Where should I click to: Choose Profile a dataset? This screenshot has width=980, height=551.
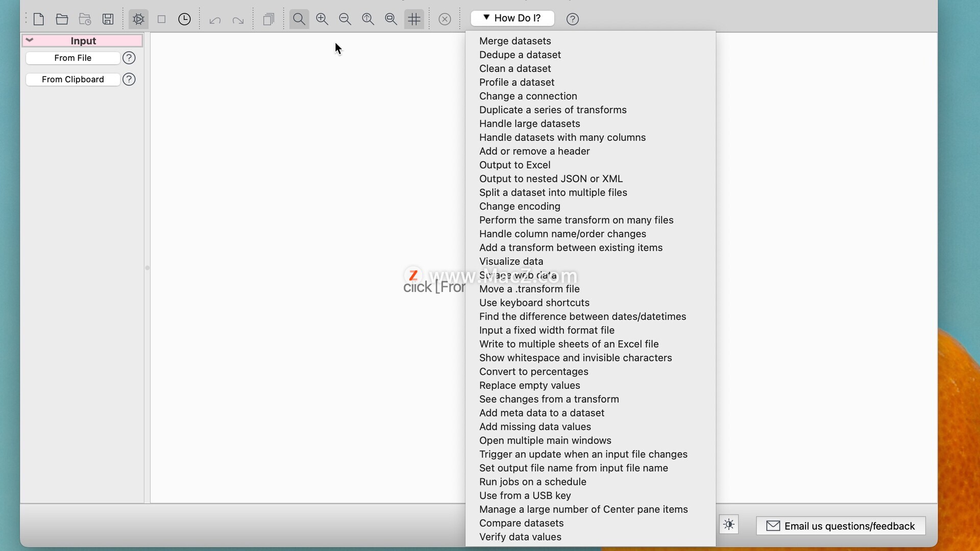coord(591,82)
